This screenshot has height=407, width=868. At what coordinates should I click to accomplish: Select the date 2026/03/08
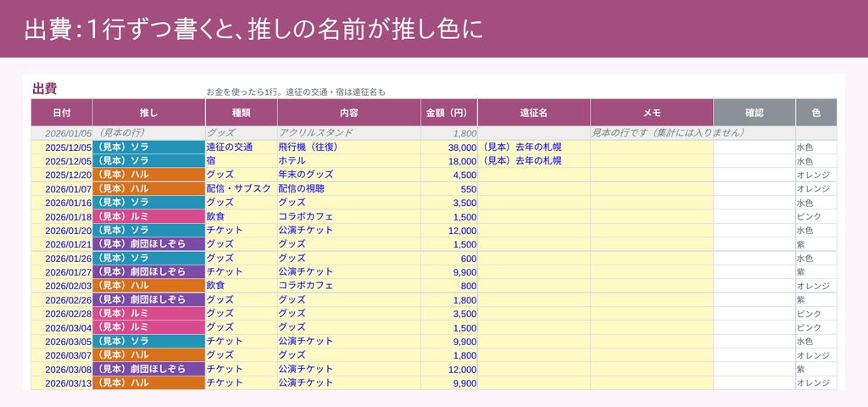point(62,370)
